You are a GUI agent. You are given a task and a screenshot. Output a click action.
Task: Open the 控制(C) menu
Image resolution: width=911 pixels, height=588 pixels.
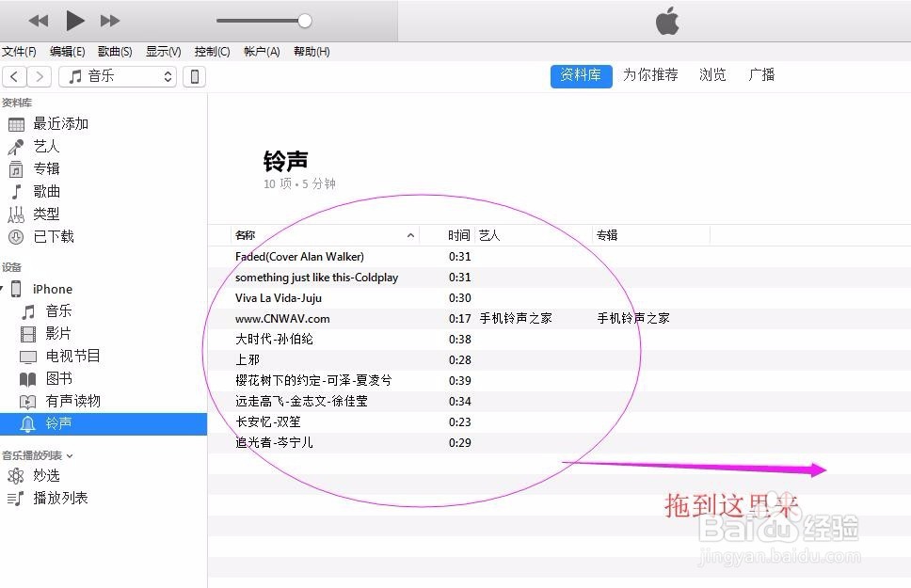[x=212, y=52]
